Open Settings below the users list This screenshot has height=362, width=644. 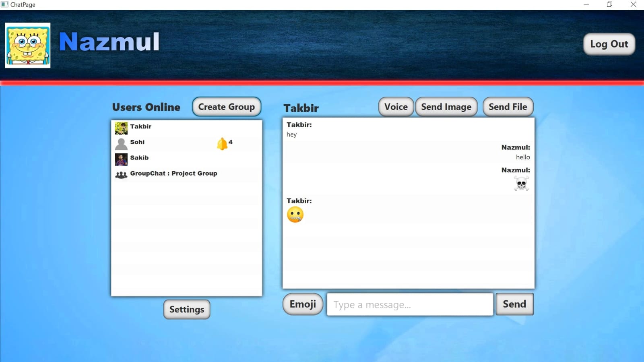pos(187,309)
